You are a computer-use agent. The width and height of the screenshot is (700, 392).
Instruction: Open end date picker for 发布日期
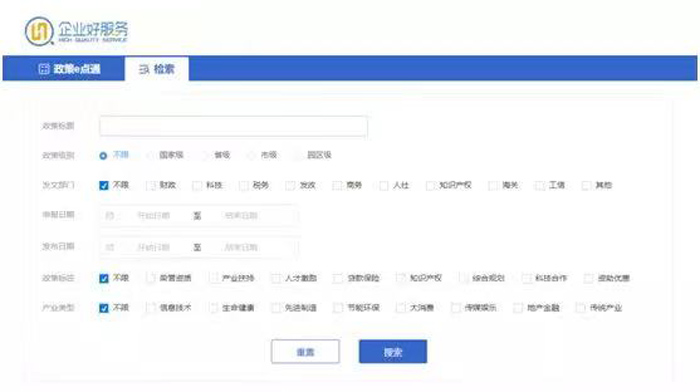pos(241,247)
